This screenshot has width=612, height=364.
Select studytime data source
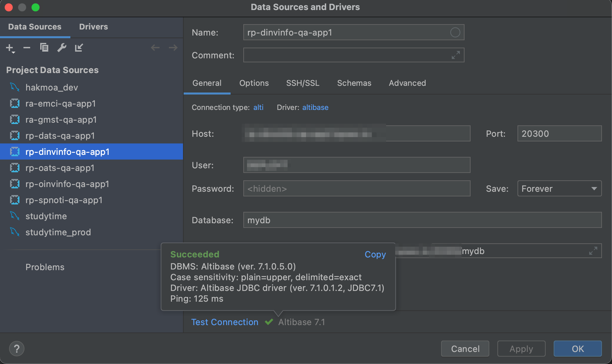pyautogui.click(x=91, y=216)
